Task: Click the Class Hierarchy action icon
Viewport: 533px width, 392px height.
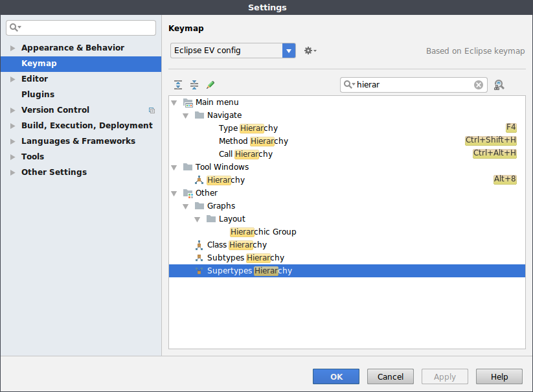Action: (x=199, y=245)
